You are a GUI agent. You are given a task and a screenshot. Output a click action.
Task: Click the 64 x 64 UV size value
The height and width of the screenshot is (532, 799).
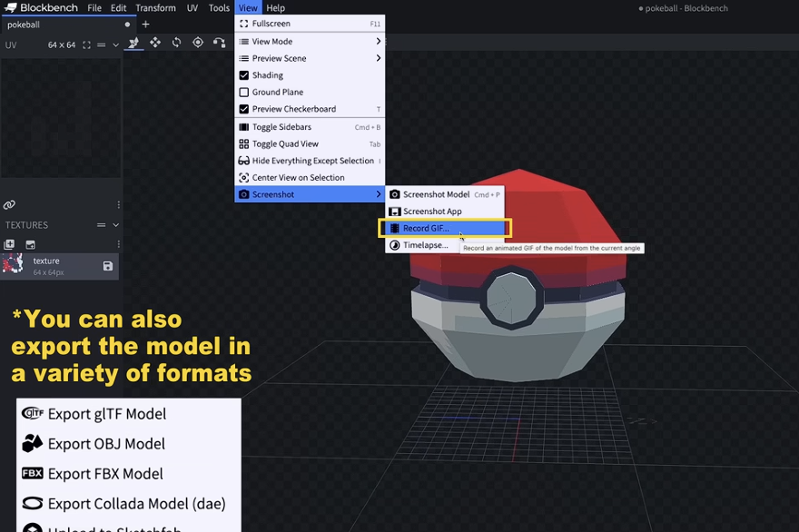coord(62,44)
